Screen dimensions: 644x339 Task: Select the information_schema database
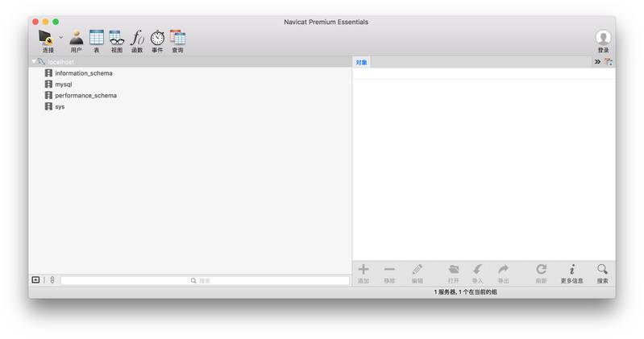tap(84, 73)
